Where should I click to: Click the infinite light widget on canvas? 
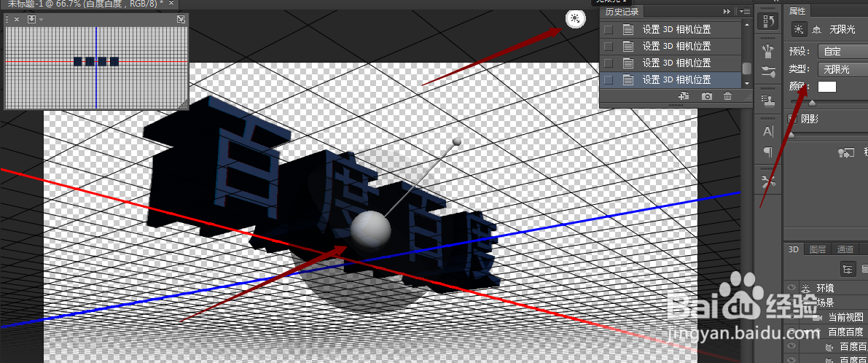(576, 20)
